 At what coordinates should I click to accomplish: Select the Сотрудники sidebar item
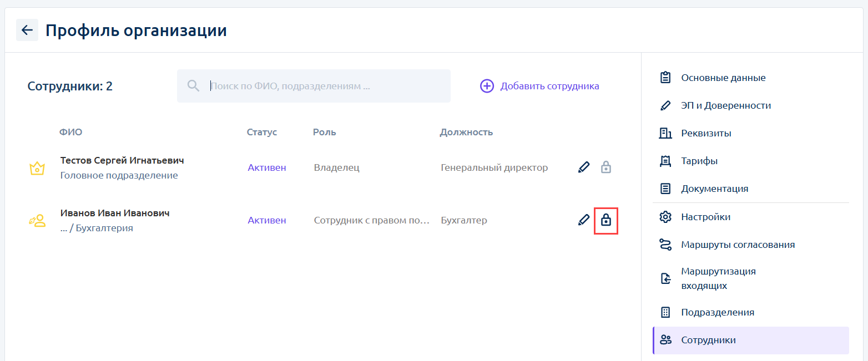click(x=751, y=340)
